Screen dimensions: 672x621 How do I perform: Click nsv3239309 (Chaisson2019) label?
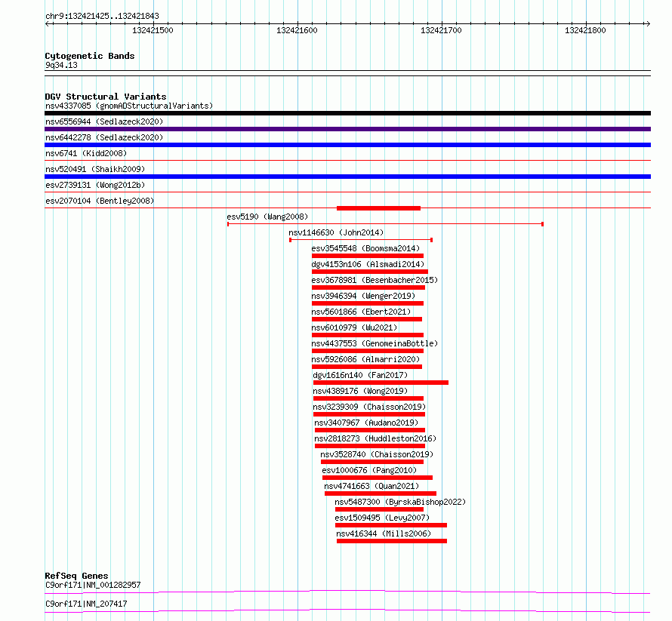click(369, 407)
